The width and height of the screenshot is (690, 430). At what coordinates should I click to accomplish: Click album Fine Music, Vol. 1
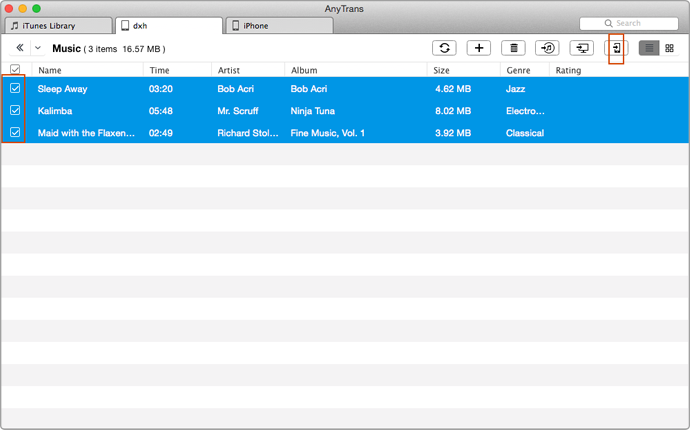[x=327, y=133]
